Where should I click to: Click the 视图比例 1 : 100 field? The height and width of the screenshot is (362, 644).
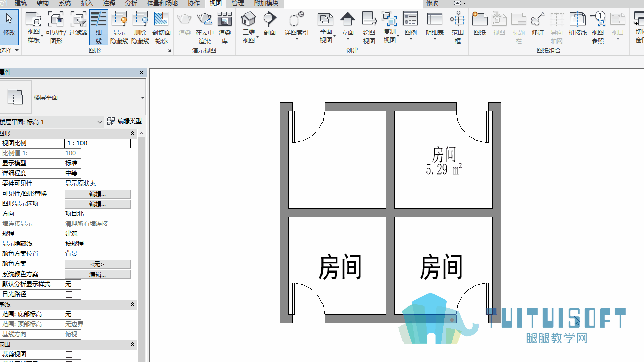coord(98,143)
